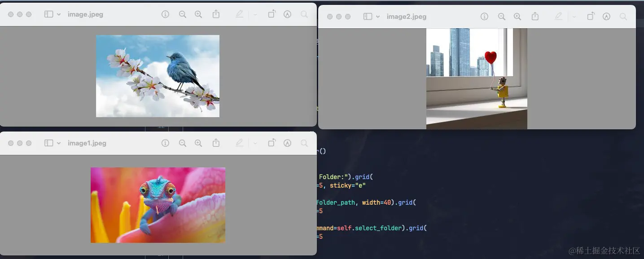Open search in image.jpeg window
This screenshot has width=644, height=259.
click(x=304, y=14)
